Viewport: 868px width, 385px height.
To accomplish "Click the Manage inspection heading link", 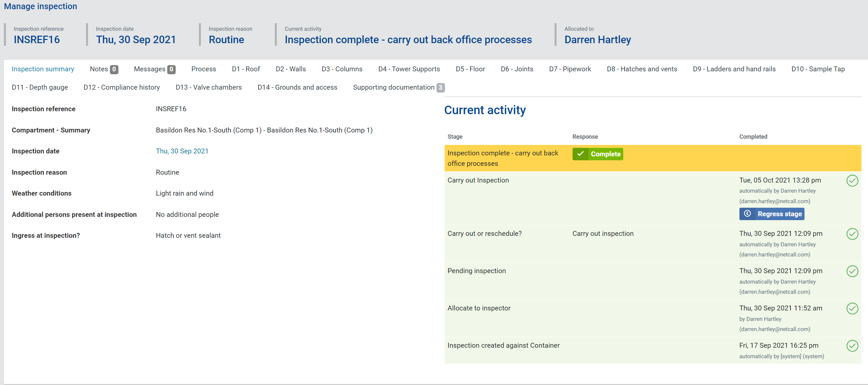I will 40,6.
